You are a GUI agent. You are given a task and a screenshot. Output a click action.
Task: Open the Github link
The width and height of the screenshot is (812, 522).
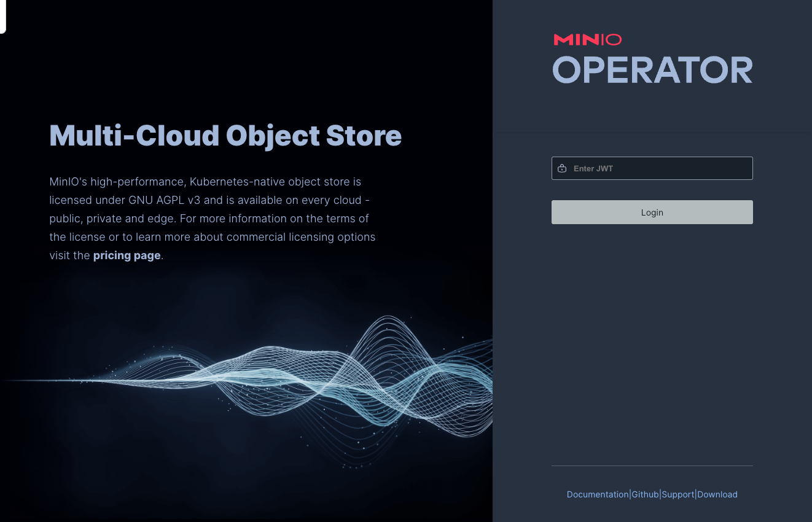click(x=645, y=494)
